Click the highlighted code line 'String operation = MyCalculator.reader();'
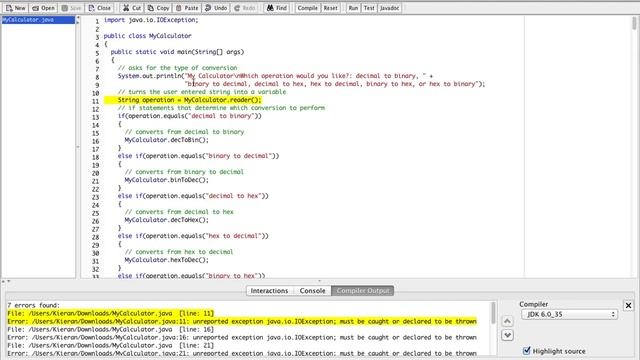The height and width of the screenshot is (360, 640). coord(189,100)
